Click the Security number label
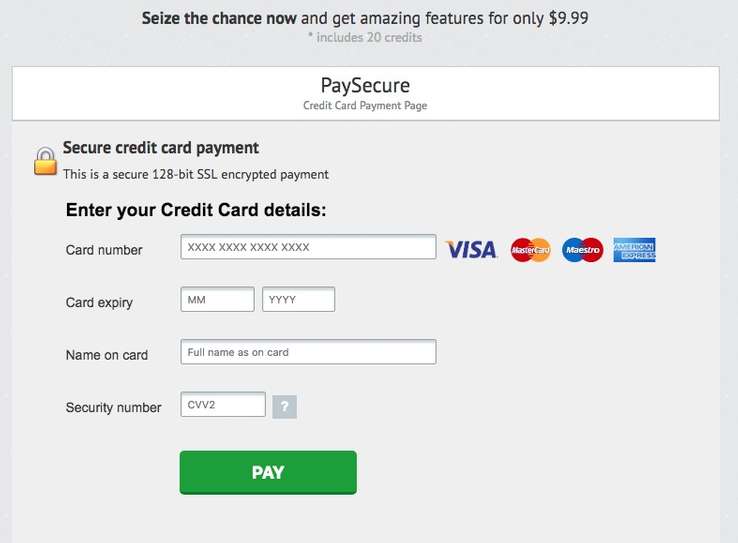This screenshot has width=738, height=543. click(x=113, y=407)
